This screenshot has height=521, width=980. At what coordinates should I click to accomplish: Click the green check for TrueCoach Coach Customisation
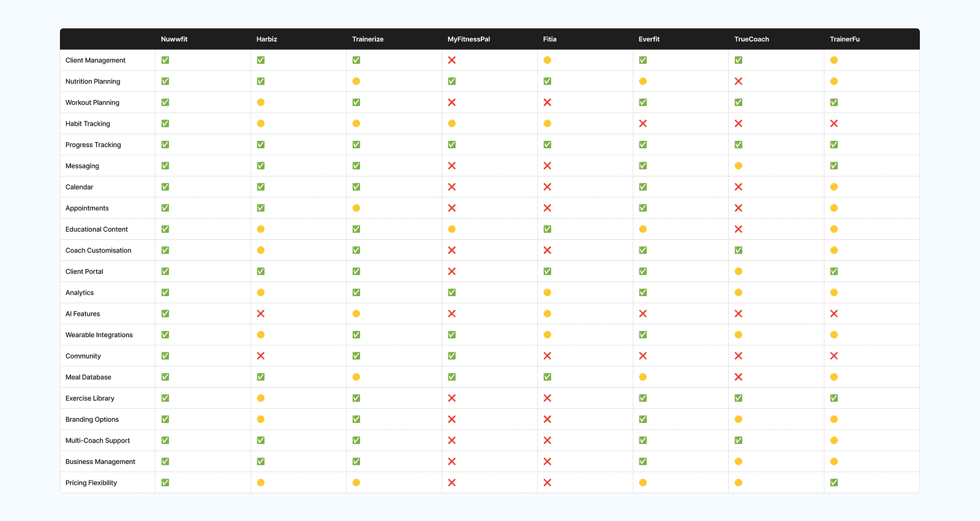click(738, 250)
